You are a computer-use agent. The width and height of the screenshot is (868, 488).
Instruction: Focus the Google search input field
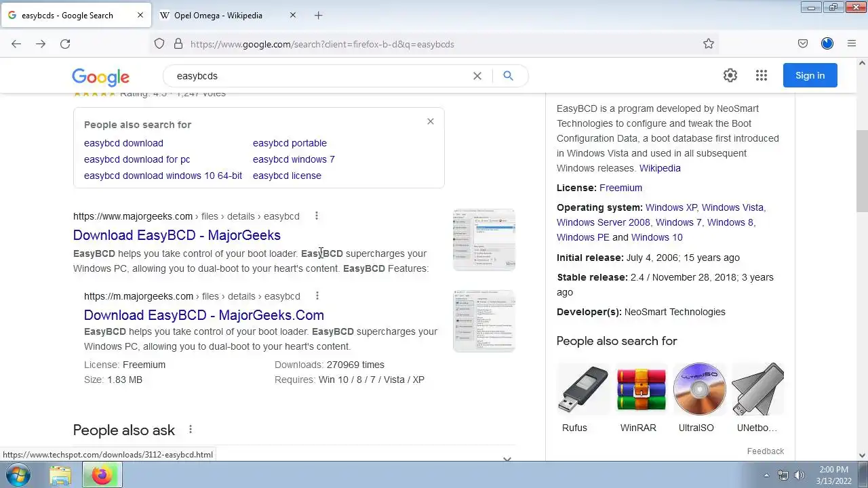319,76
